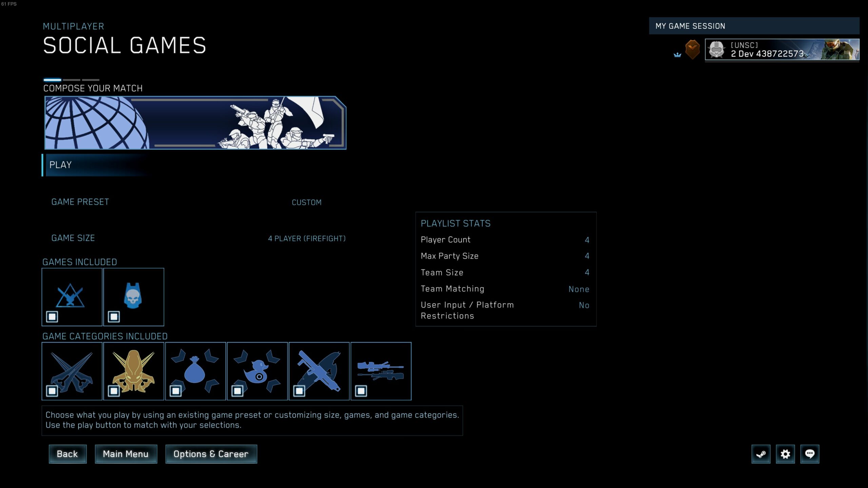The image size is (868, 488).
Task: Open the chat speech bubble button
Action: point(810,454)
